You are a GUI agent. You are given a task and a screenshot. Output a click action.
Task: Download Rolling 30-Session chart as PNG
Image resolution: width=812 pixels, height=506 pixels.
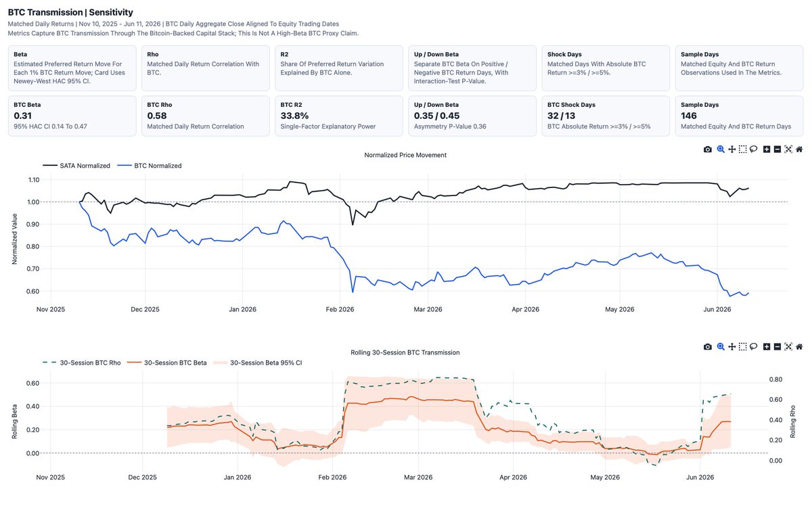708,346
